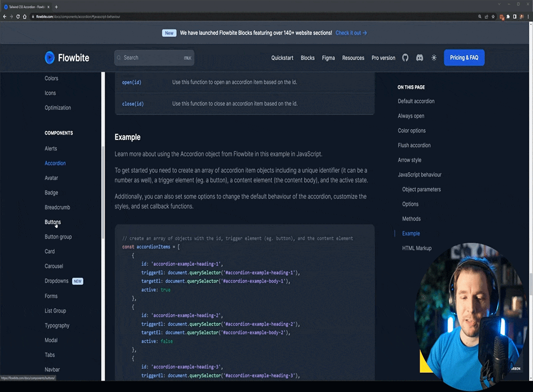Open the Chrome three-dot menu
The height and width of the screenshot is (392, 533).
[528, 16]
